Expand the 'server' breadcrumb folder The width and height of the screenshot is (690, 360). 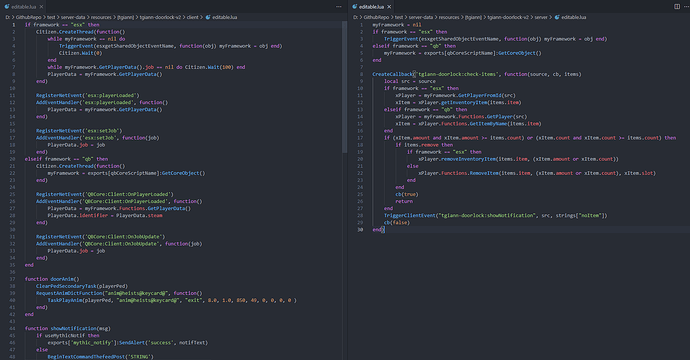[541, 17]
